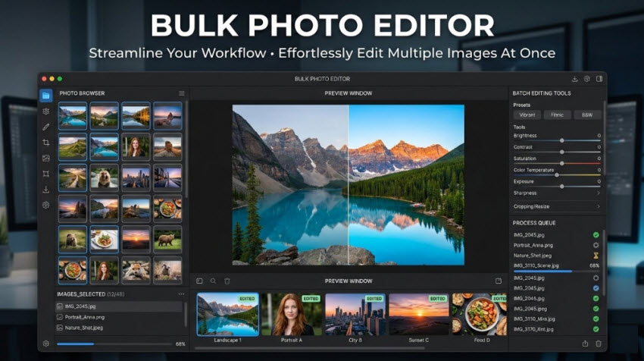Screen dimensions: 644x361
Task: Click the trash icon below the preview image
Action: (227, 281)
